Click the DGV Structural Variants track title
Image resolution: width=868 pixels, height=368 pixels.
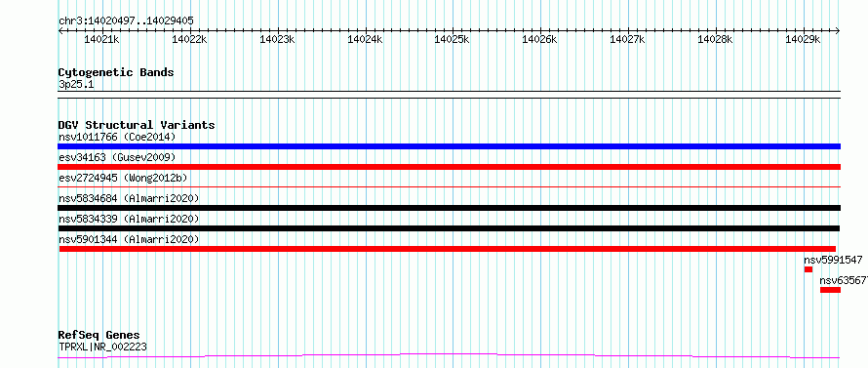pyautogui.click(x=137, y=125)
